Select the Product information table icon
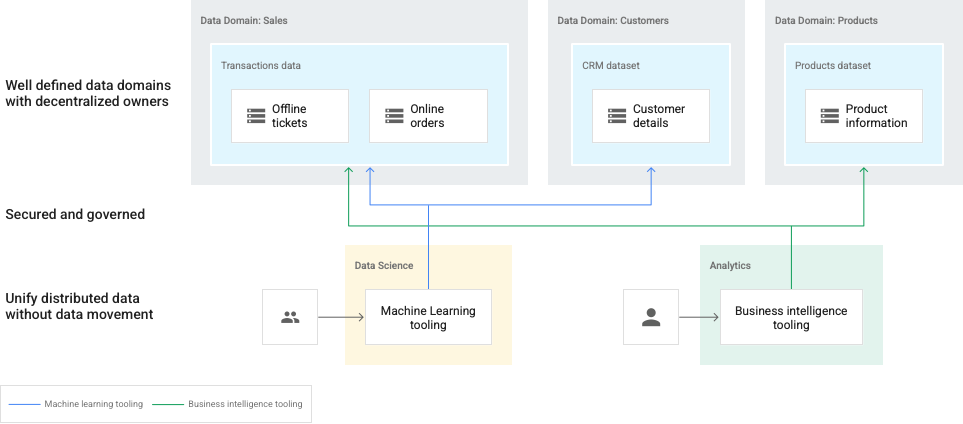The width and height of the screenshot is (963, 424). (829, 116)
